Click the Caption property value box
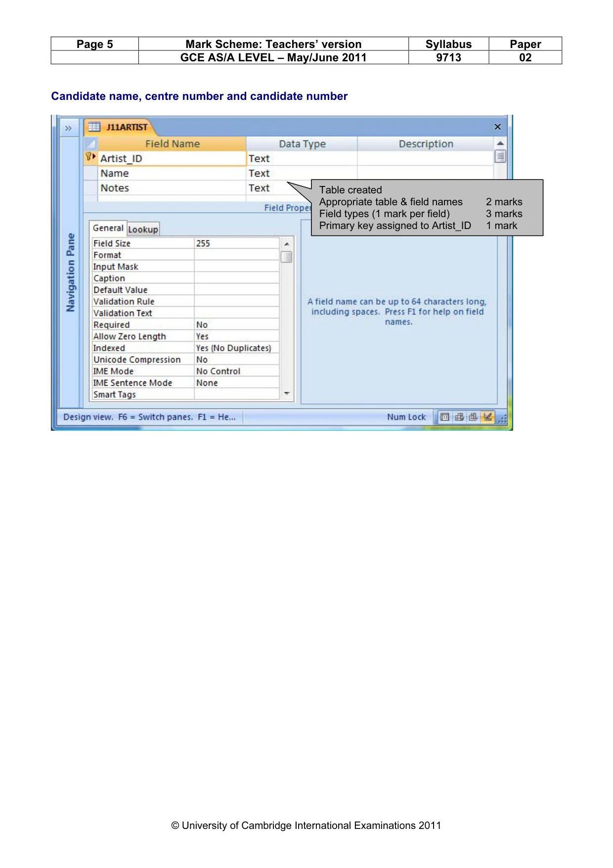This screenshot has height=868, width=613. pyautogui.click(x=236, y=278)
